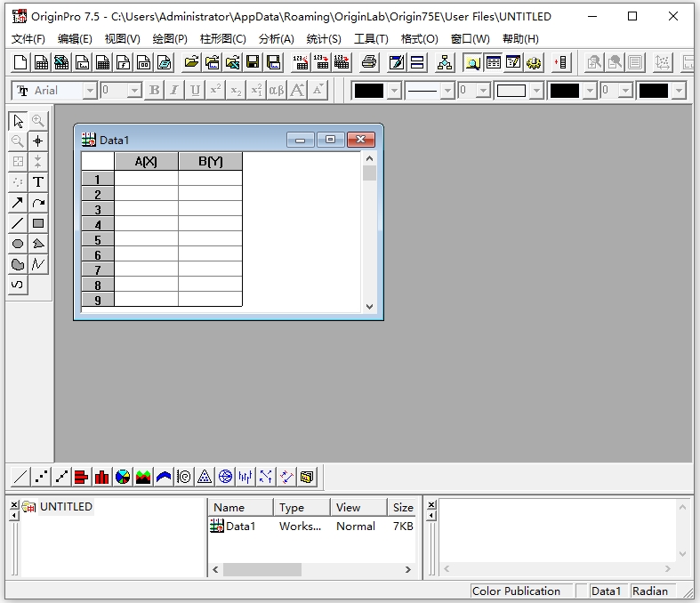
Task: Click the Save project disk icon
Action: (253, 62)
